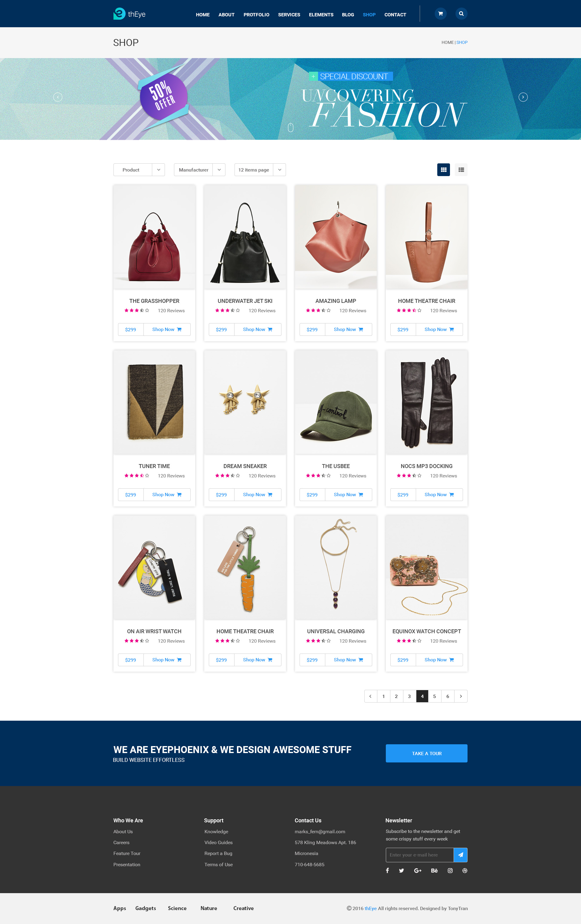Switch to list view layout
The image size is (581, 924).
461,170
